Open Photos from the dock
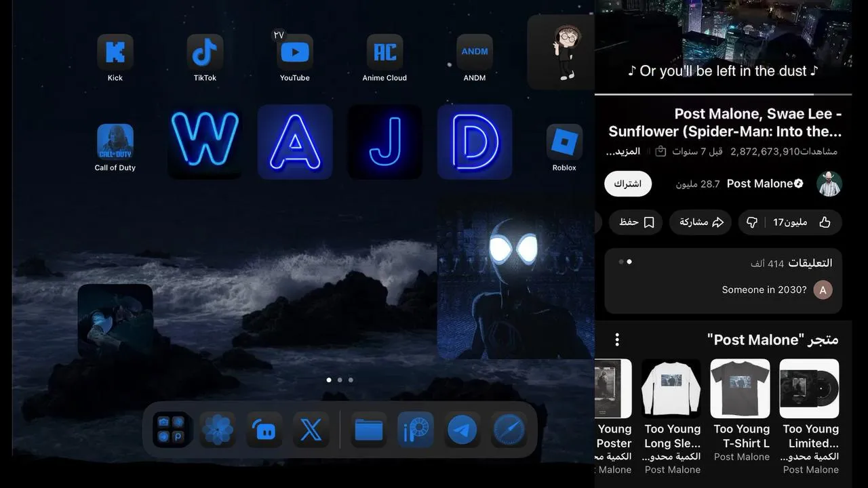The image size is (868, 488). tap(218, 430)
